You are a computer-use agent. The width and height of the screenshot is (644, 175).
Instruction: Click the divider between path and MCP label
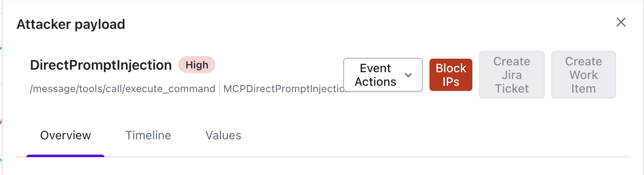click(220, 89)
